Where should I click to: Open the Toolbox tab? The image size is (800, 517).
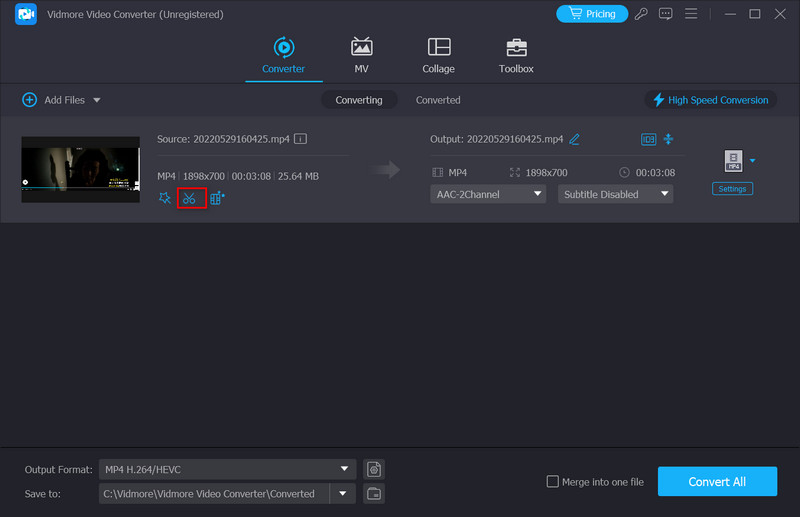516,55
